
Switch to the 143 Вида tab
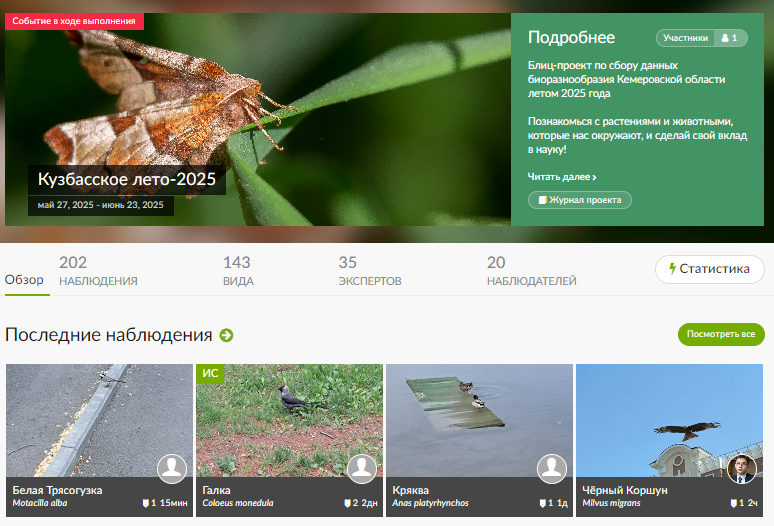point(237,270)
